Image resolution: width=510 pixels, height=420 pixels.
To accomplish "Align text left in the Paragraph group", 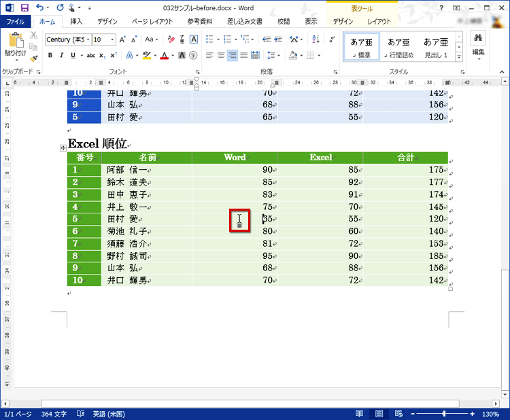I will [x=210, y=56].
